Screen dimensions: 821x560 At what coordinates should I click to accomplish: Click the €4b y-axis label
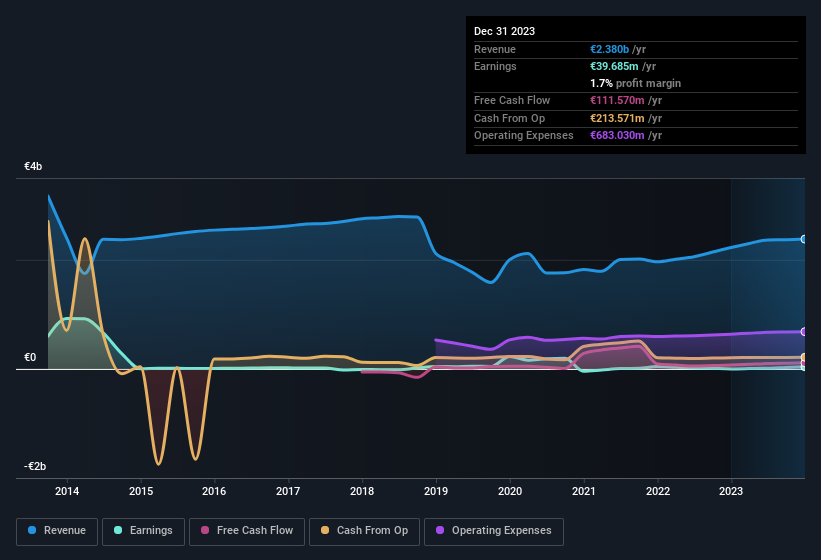tap(33, 166)
